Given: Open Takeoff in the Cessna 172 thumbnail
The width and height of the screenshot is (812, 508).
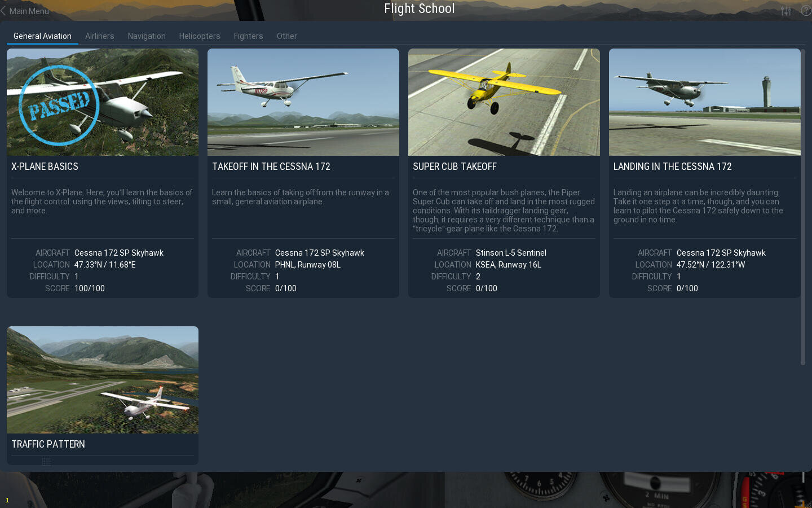Looking at the screenshot, I should click(303, 102).
